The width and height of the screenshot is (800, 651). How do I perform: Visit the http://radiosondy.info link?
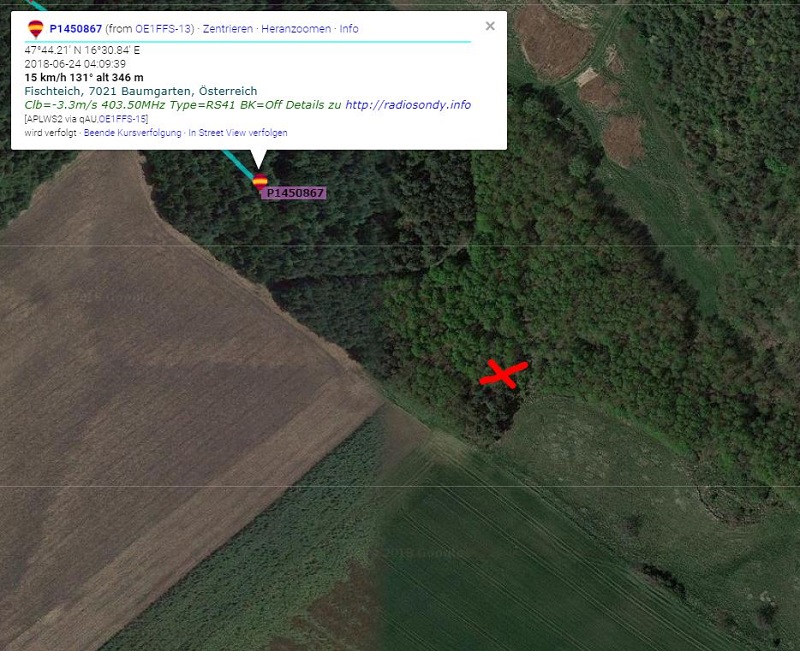pyautogui.click(x=408, y=105)
